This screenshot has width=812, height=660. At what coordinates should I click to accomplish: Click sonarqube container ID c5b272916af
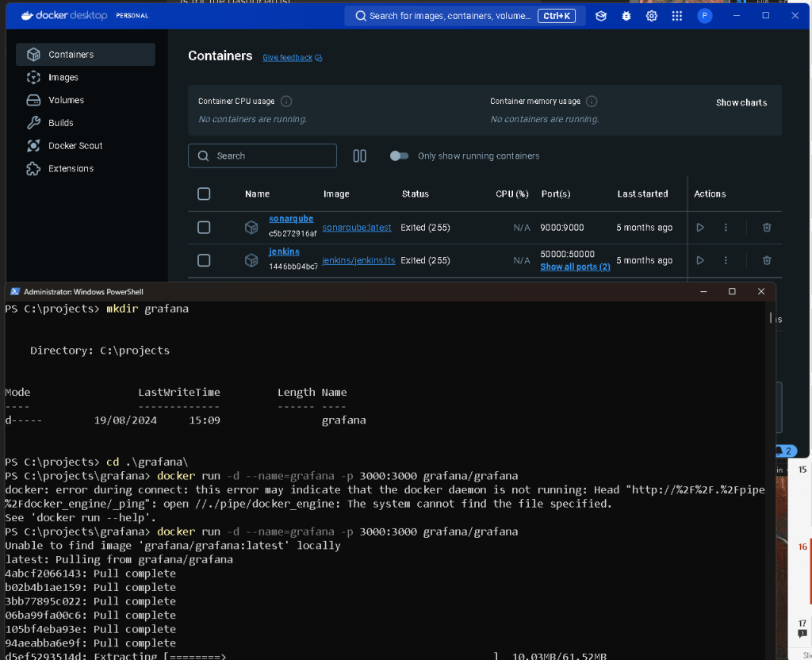[293, 234]
